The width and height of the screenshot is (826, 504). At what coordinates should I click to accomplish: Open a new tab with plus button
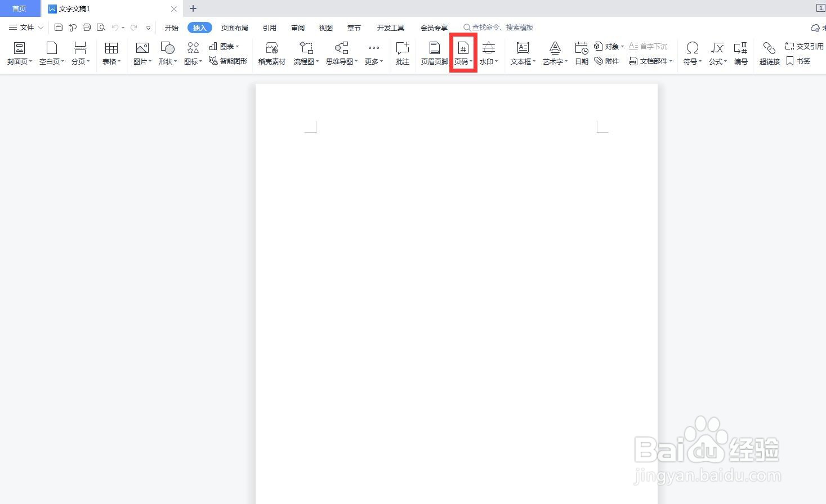tap(193, 8)
